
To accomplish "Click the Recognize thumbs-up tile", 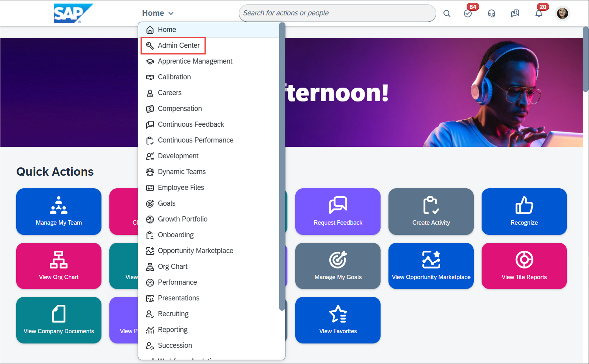I will 524,212.
